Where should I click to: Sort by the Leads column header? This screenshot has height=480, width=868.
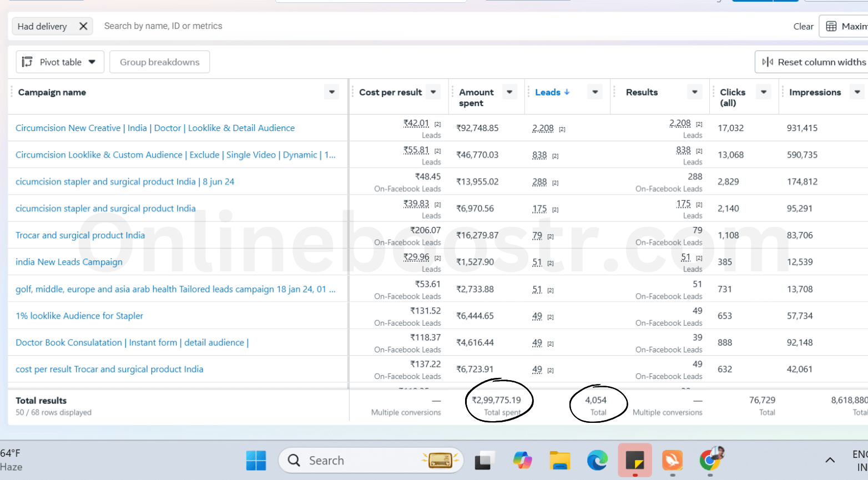coord(547,92)
